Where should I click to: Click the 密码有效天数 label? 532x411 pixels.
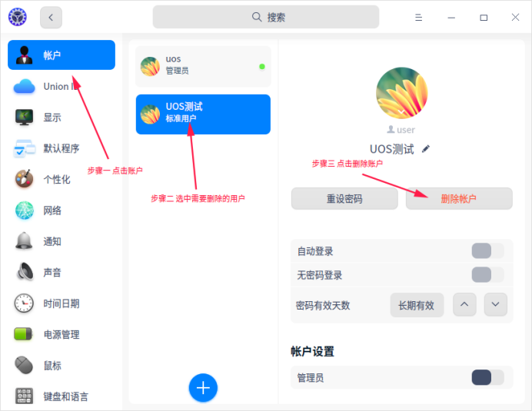(x=323, y=305)
